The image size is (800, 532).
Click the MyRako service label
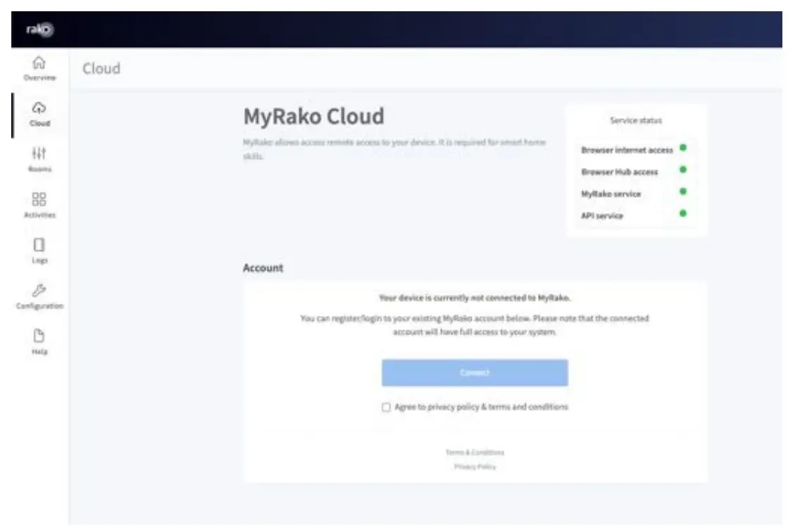pos(611,194)
